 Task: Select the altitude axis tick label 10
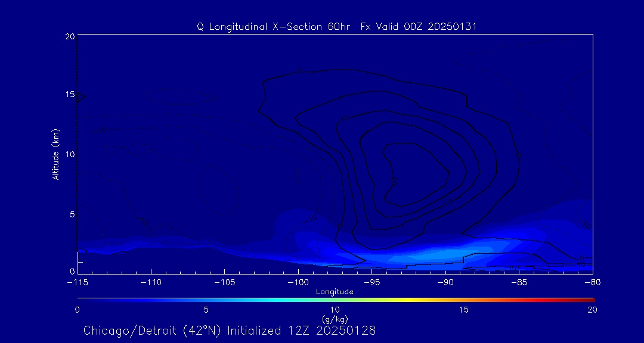pos(70,154)
